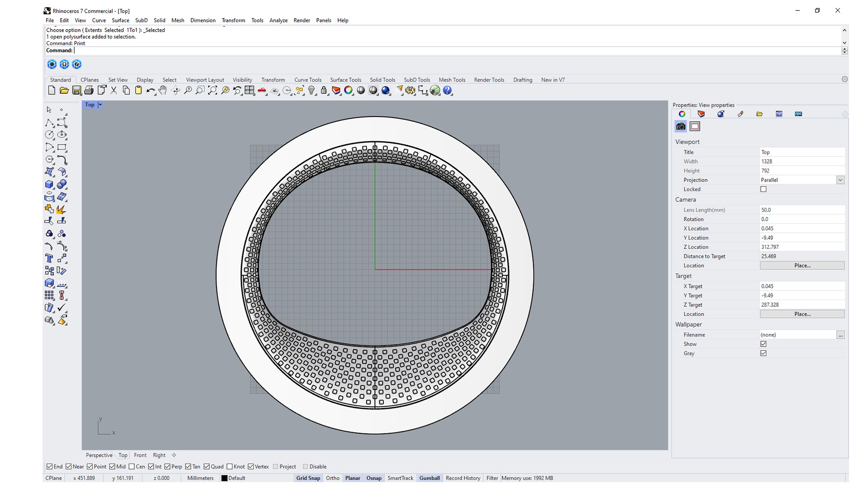The height and width of the screenshot is (488, 868).
Task: Uncheck the Gray wallpaper checkbox
Action: [764, 353]
